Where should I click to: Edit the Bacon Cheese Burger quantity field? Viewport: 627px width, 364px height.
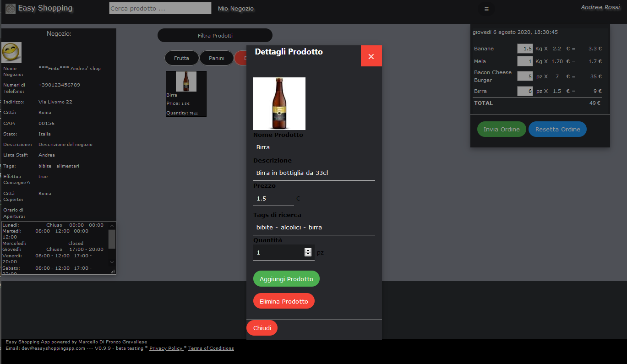pyautogui.click(x=525, y=76)
